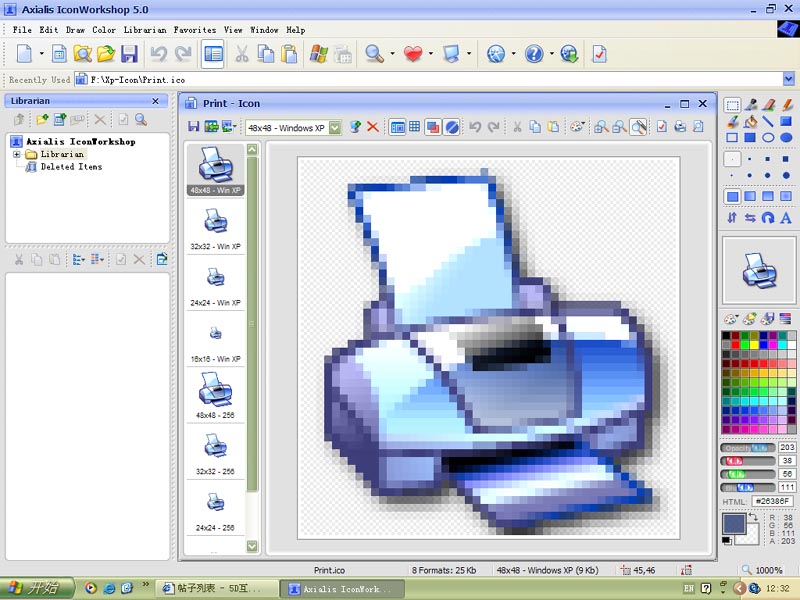
Task: Mirror image with left-right arrows tool
Action: pos(750,218)
